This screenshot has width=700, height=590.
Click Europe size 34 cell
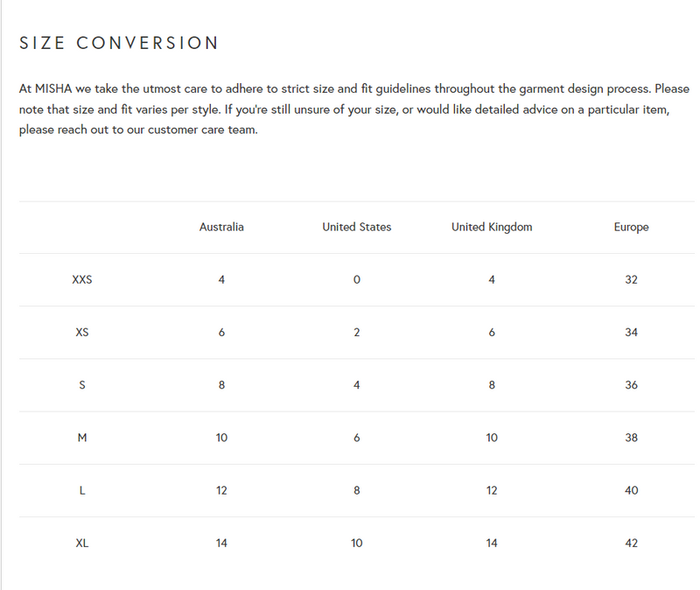[x=631, y=333]
